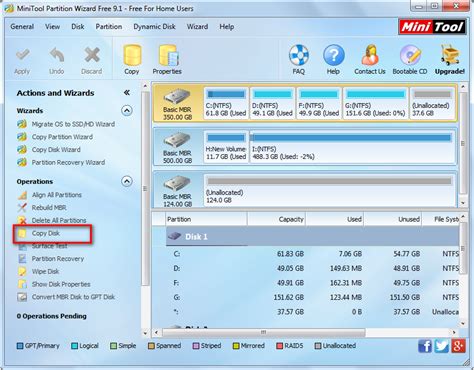Image resolution: width=474 pixels, height=370 pixels.
Task: Open the Dynamic Disk menu
Action: (154, 27)
